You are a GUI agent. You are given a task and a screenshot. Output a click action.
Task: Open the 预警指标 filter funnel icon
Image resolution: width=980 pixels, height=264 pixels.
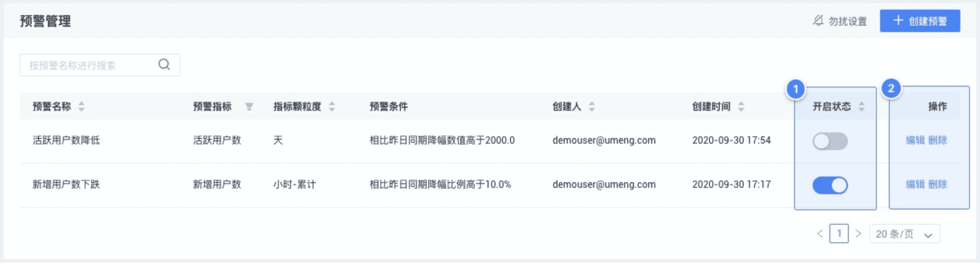249,106
